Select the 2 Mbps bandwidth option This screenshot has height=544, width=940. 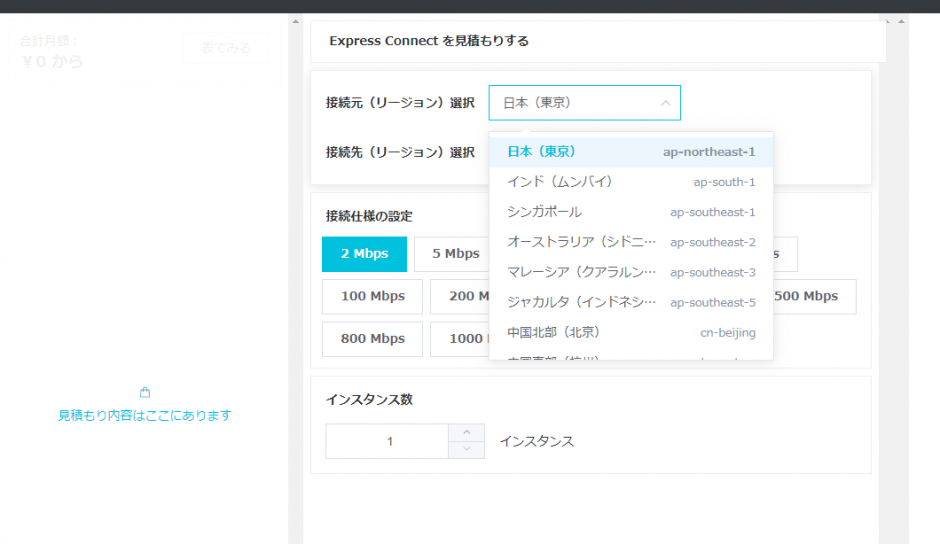tap(364, 254)
